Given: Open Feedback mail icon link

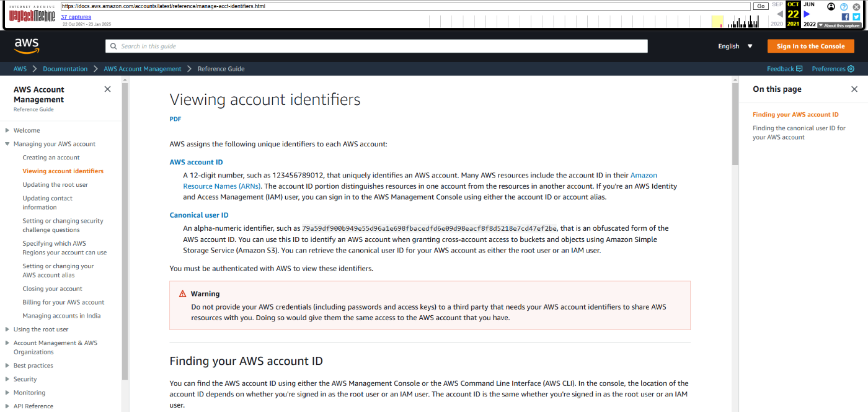Looking at the screenshot, I should click(x=799, y=69).
